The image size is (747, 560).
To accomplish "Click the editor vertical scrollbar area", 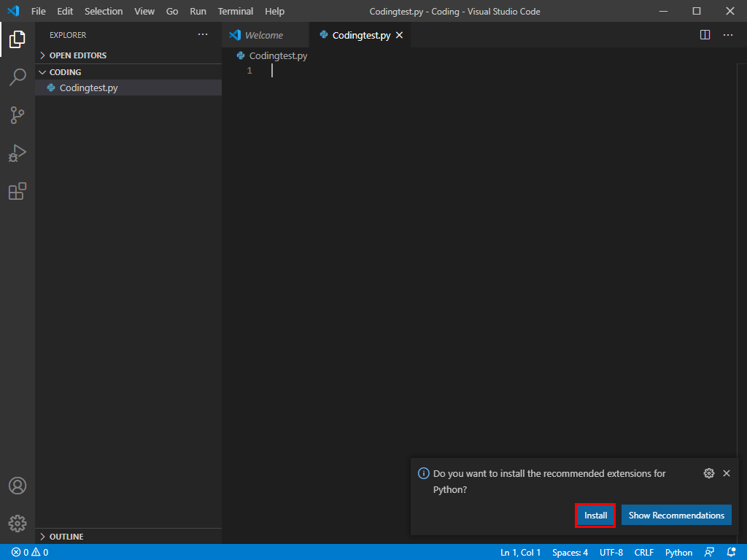I will [x=742, y=303].
